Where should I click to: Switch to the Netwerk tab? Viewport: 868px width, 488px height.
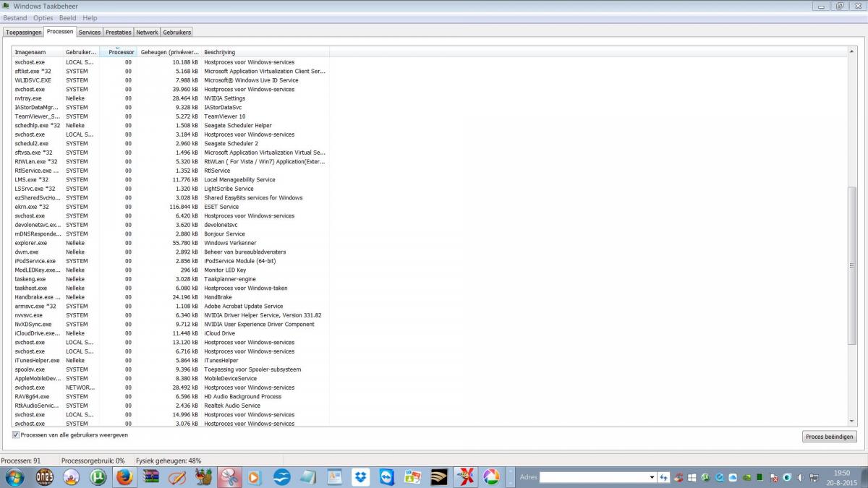click(147, 33)
